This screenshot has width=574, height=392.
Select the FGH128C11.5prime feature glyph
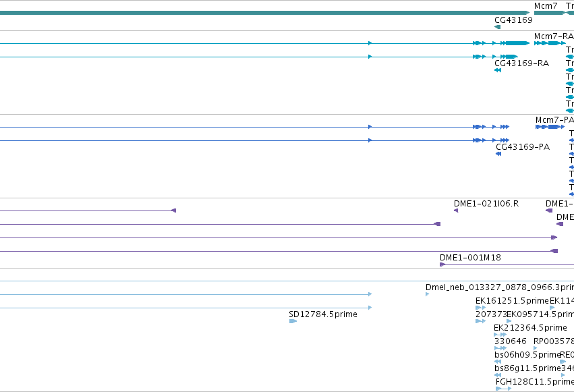click(503, 389)
